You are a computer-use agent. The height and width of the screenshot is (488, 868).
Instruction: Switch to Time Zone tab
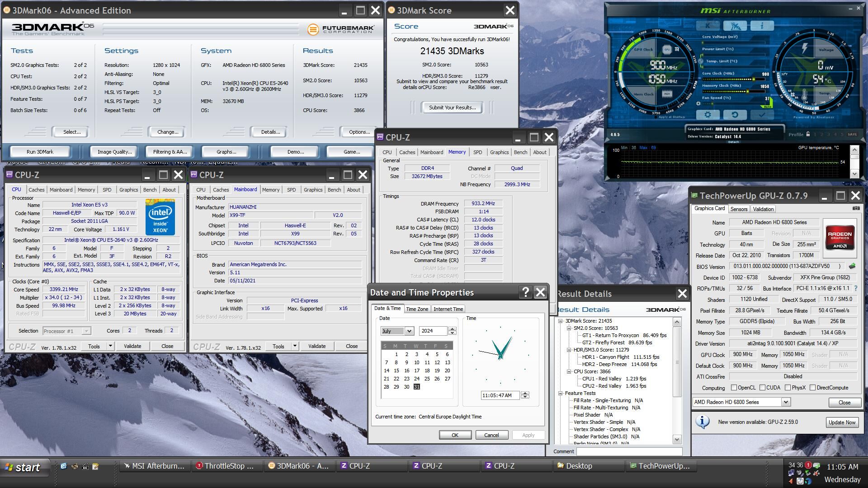(x=417, y=309)
